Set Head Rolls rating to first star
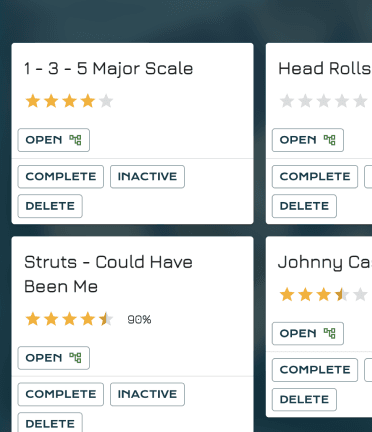This screenshot has height=432, width=372. click(x=287, y=101)
